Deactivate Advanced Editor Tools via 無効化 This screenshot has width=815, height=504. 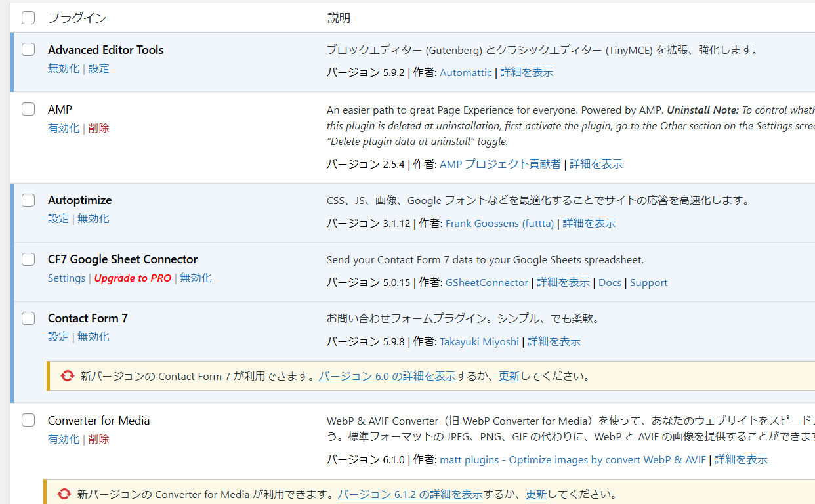pos(64,68)
